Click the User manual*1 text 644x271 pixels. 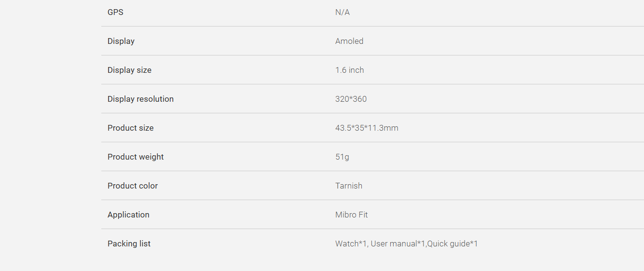click(398, 244)
